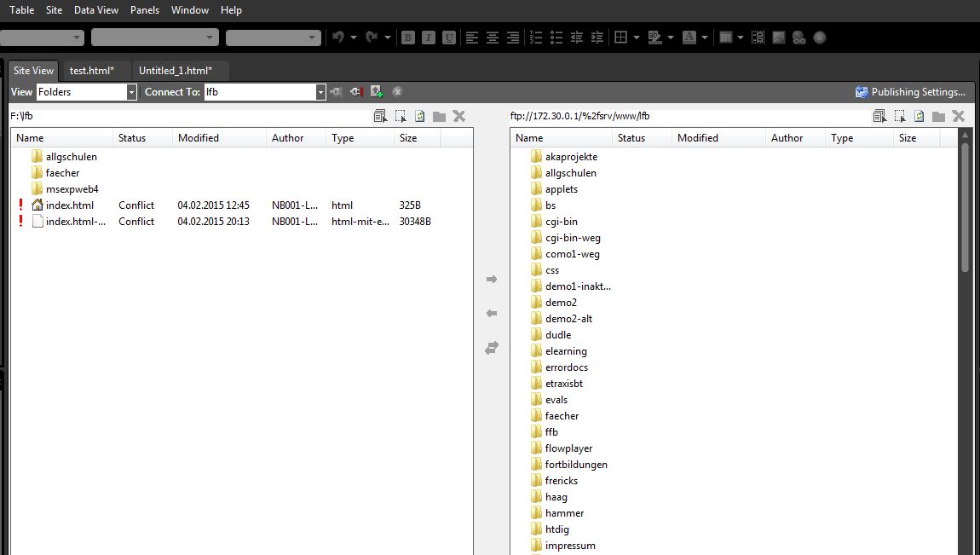Open the View Folders dropdown

tap(130, 91)
